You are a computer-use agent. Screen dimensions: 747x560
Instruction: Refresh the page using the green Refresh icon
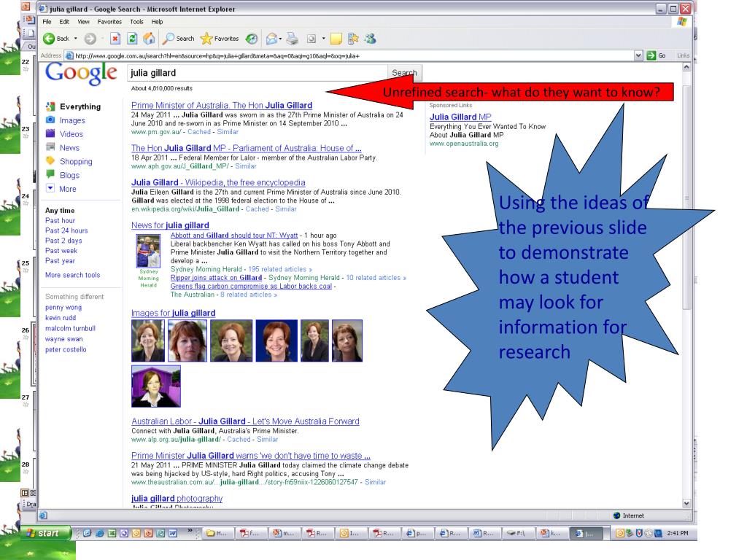click(133, 39)
